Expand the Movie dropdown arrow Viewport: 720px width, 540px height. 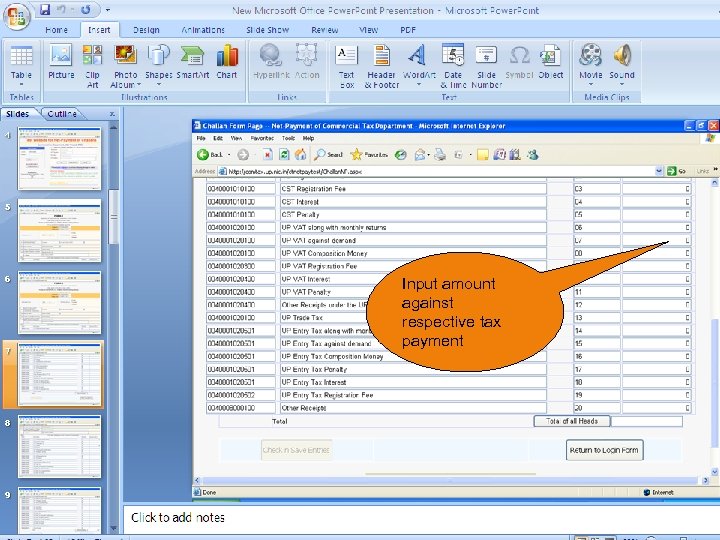click(x=591, y=84)
